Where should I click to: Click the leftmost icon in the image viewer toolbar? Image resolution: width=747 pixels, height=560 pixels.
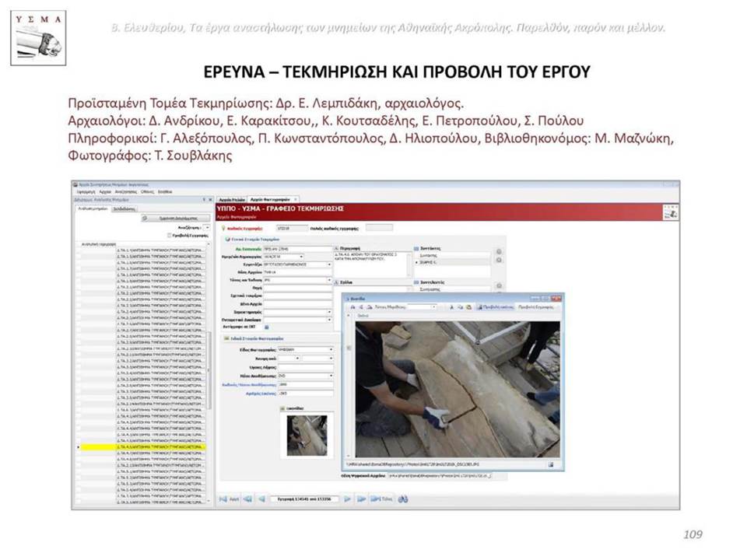(353, 307)
